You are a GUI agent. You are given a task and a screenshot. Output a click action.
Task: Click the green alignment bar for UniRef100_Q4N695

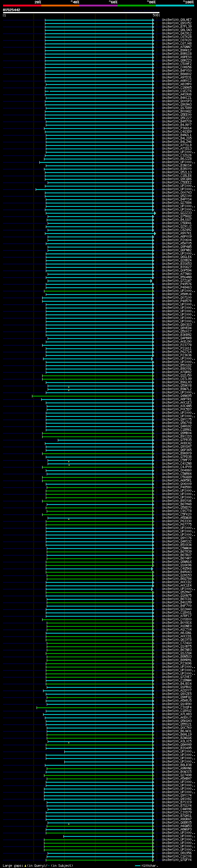coord(93,396)
